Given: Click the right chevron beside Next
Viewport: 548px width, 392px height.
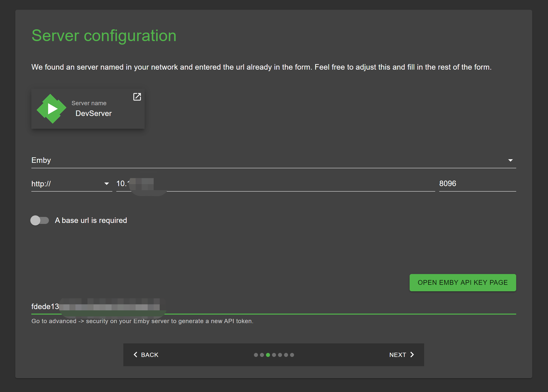Looking at the screenshot, I should pyautogui.click(x=412, y=355).
